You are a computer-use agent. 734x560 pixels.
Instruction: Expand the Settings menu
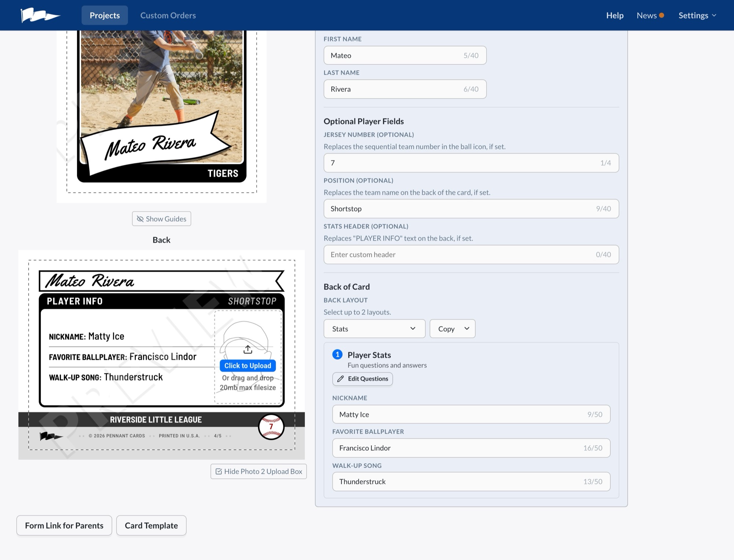tap(697, 15)
